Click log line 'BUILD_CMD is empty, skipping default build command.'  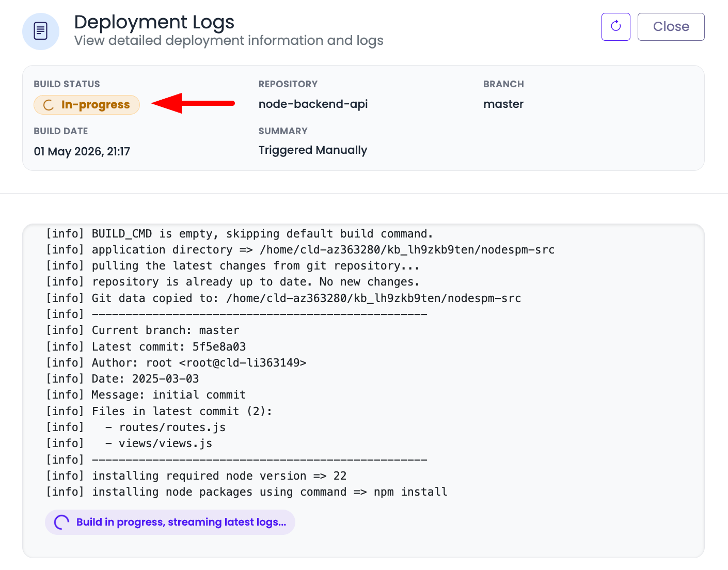[240, 234]
